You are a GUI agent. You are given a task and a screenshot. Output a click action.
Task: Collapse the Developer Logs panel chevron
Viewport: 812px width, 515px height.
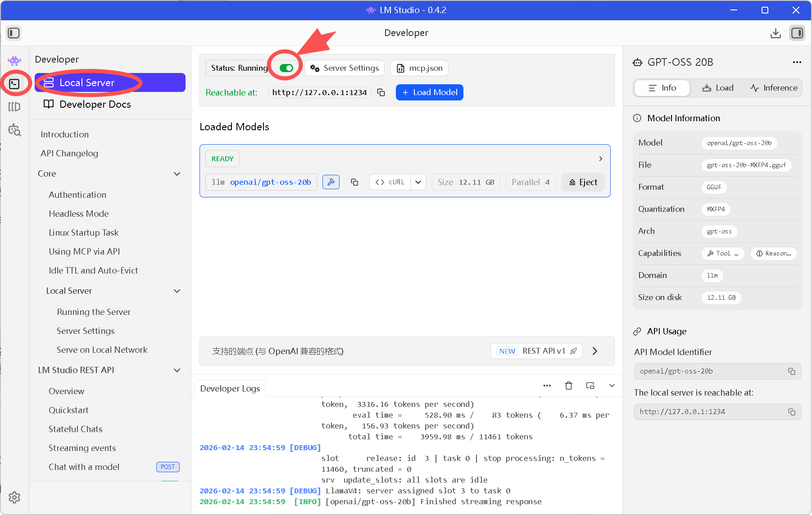(x=612, y=386)
